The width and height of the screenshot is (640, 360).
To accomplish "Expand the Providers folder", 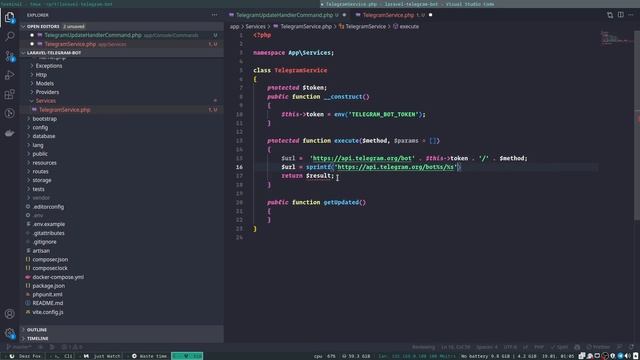I will pyautogui.click(x=47, y=92).
